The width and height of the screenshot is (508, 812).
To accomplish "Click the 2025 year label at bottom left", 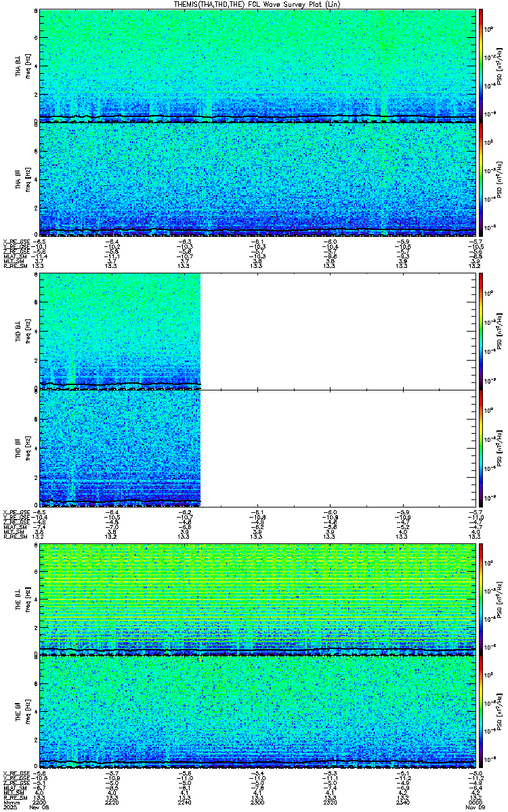I will 10,807.
